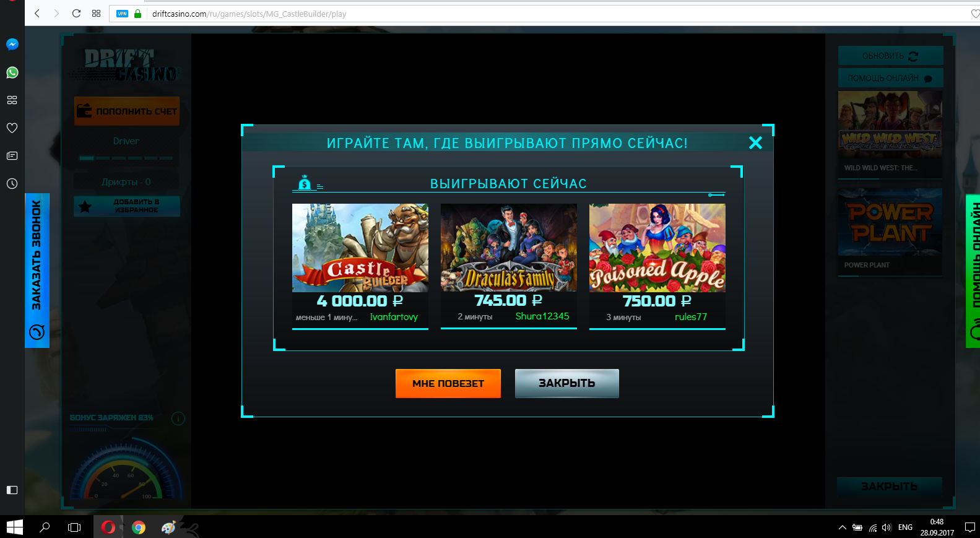980x538 pixels.
Task: Open the Action Center notifications
Action: (969, 527)
